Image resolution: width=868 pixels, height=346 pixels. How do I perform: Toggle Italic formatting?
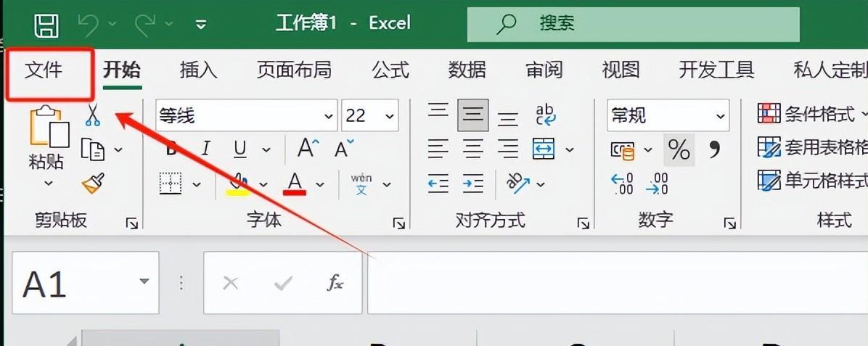205,149
